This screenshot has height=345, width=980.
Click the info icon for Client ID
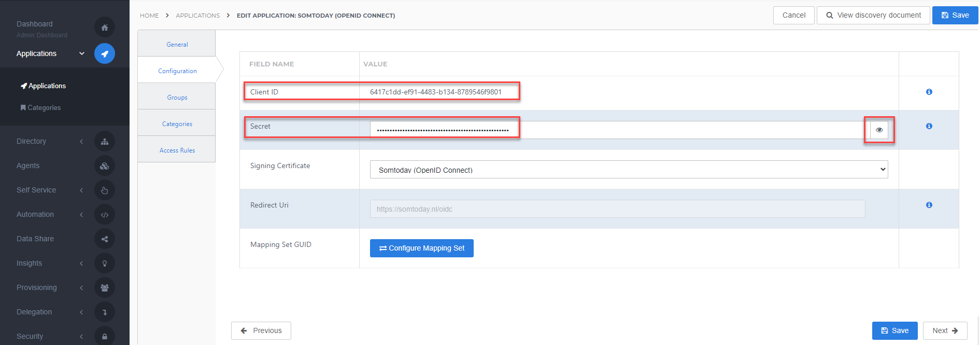pos(929,92)
